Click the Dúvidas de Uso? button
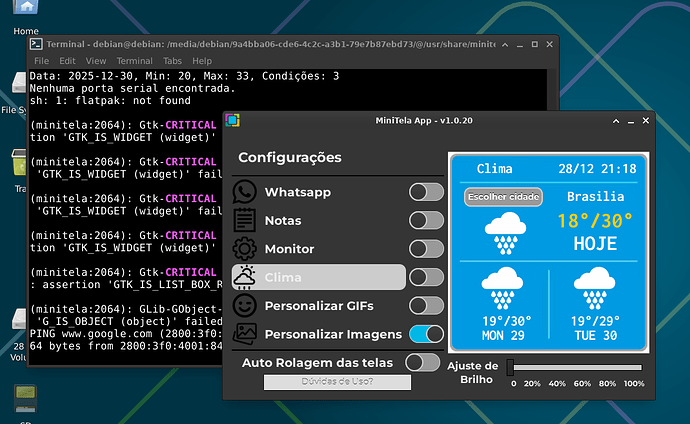This screenshot has height=424, width=690. pos(337,382)
